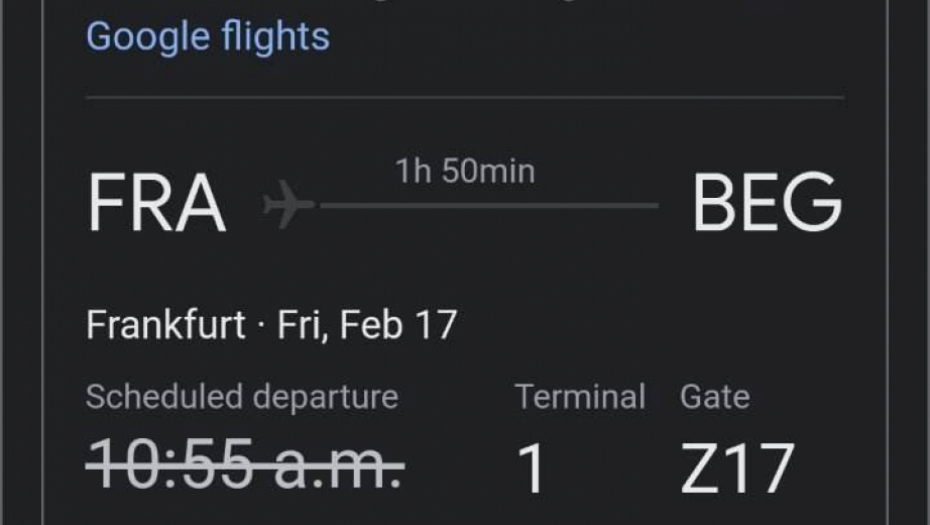The height and width of the screenshot is (525, 930).
Task: Click the Terminal label
Action: tap(580, 397)
